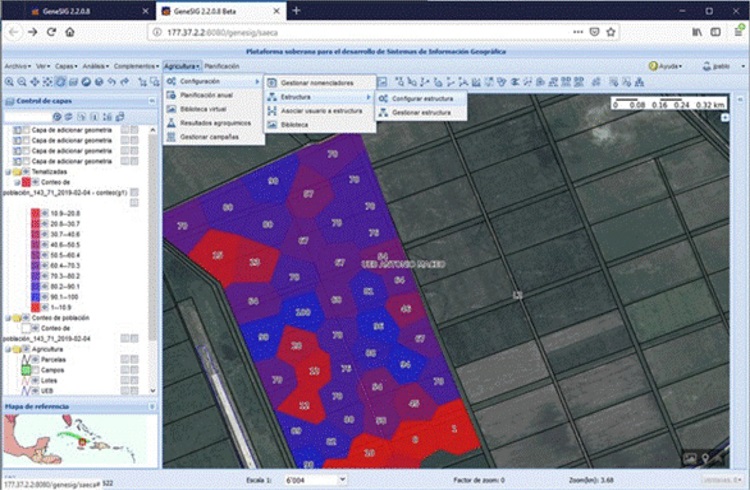This screenshot has width=750, height=490.
Task: Click the zoom in magnifier tool
Action: click(x=9, y=81)
